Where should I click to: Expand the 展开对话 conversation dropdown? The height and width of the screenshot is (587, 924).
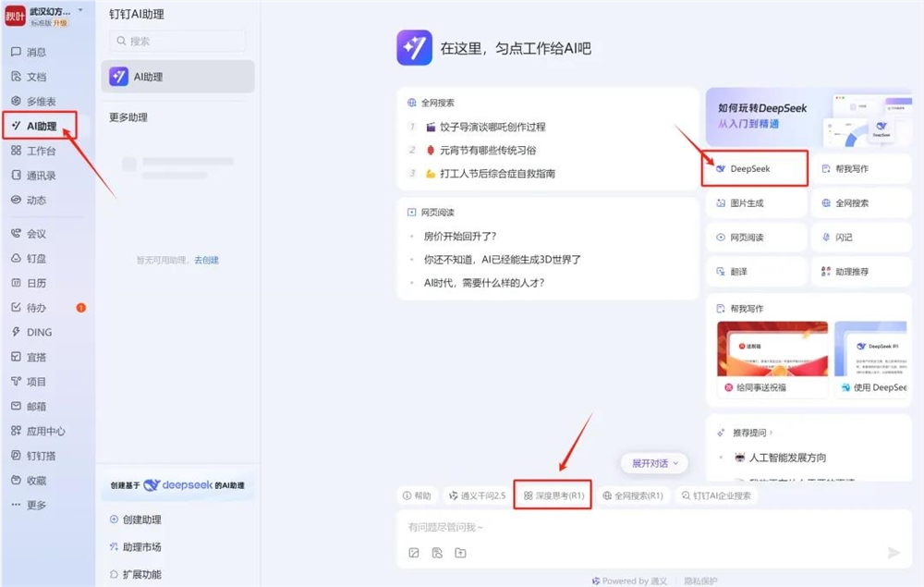point(653,463)
